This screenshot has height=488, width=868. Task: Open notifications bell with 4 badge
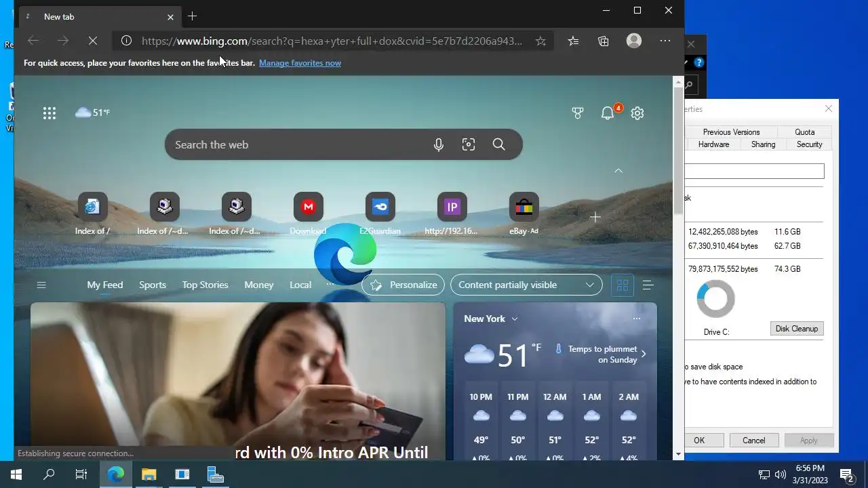click(608, 113)
